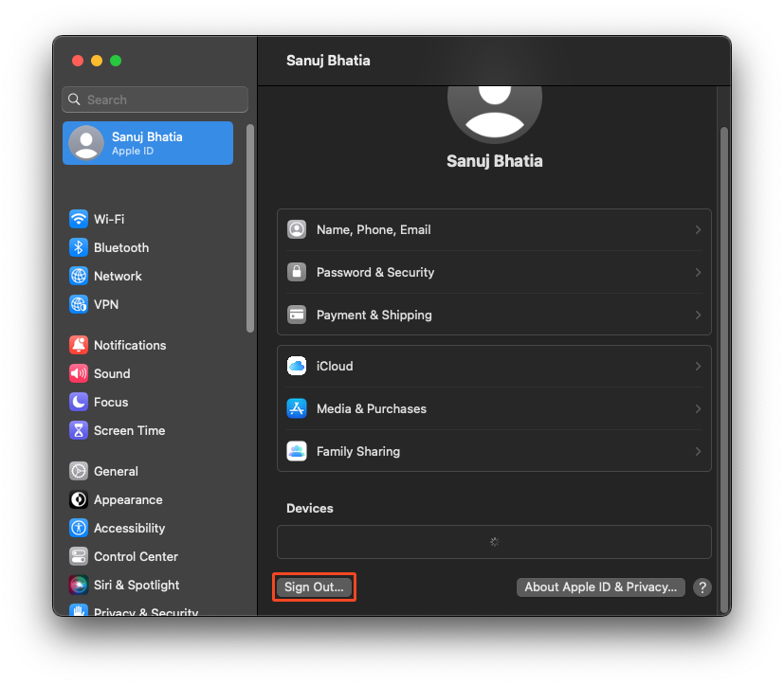
Task: Select the Sound speaker icon
Action: [x=79, y=373]
